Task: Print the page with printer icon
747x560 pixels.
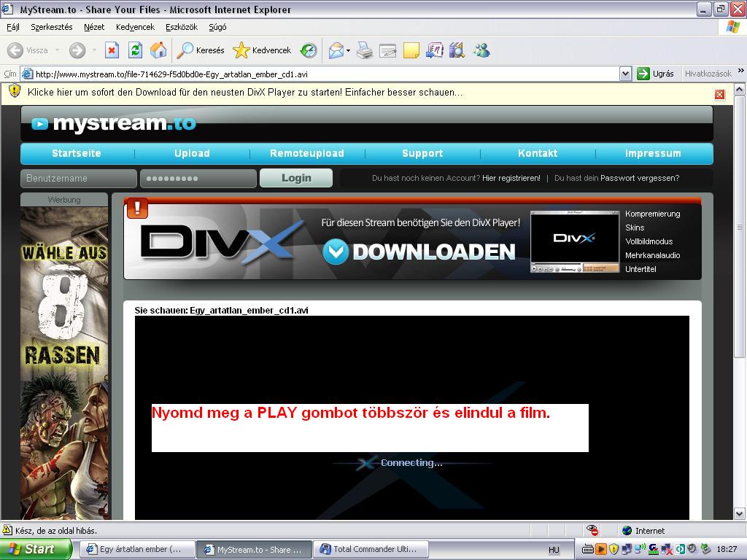Action: click(365, 50)
